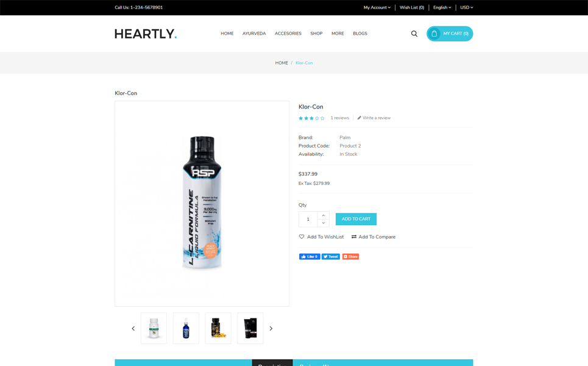Click the shopping bag cart icon
Image resolution: width=588 pixels, height=366 pixels.
434,34
